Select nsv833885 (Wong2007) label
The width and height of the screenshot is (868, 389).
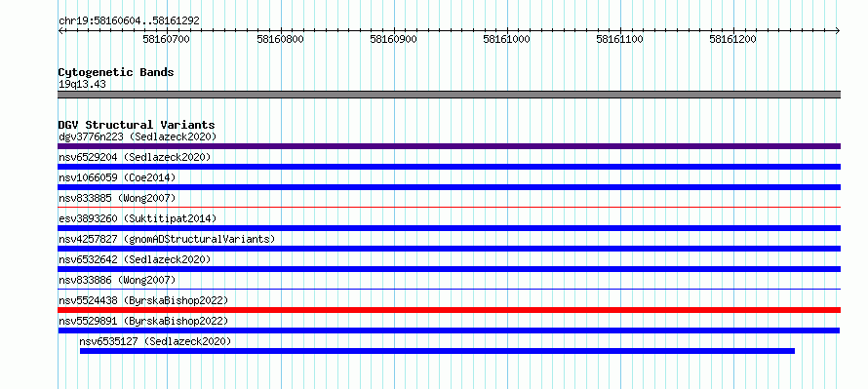click(x=117, y=198)
